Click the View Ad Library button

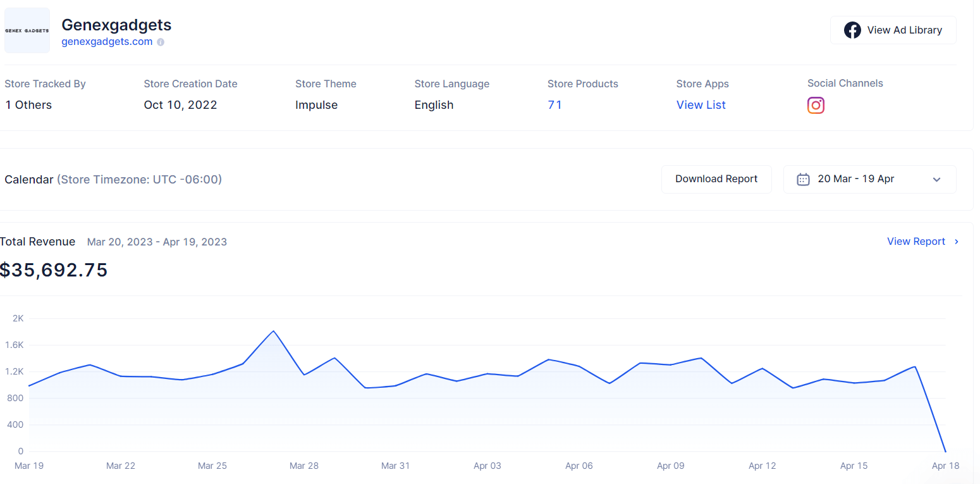(893, 30)
